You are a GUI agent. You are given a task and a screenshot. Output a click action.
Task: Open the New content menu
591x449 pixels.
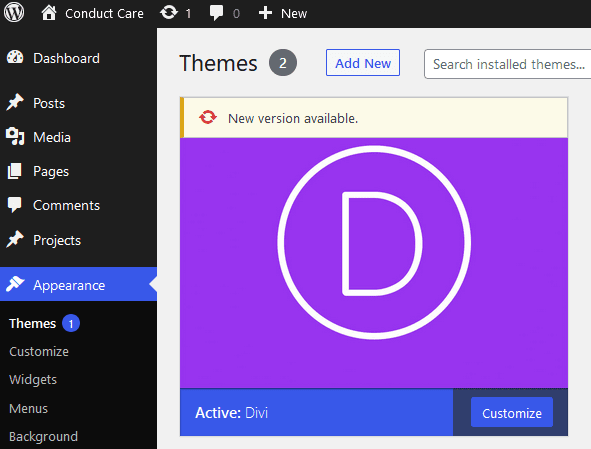[x=294, y=14]
